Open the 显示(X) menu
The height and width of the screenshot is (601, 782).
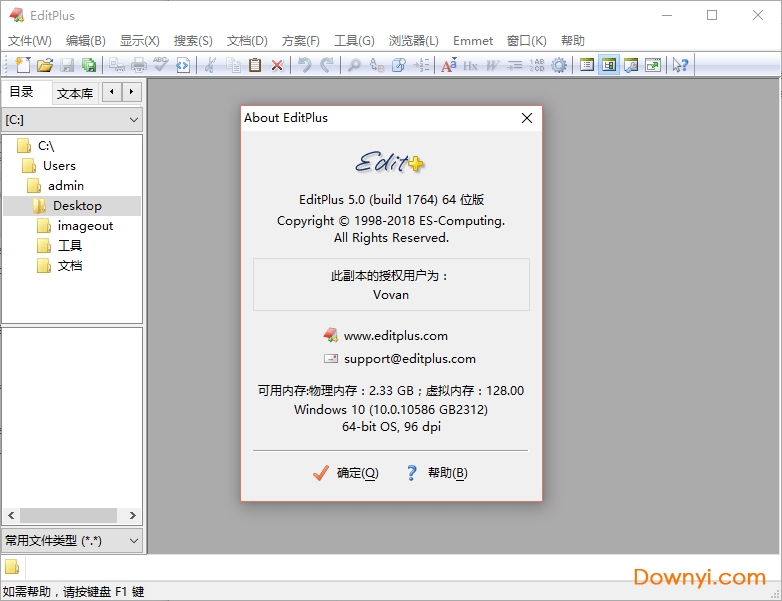[x=140, y=41]
